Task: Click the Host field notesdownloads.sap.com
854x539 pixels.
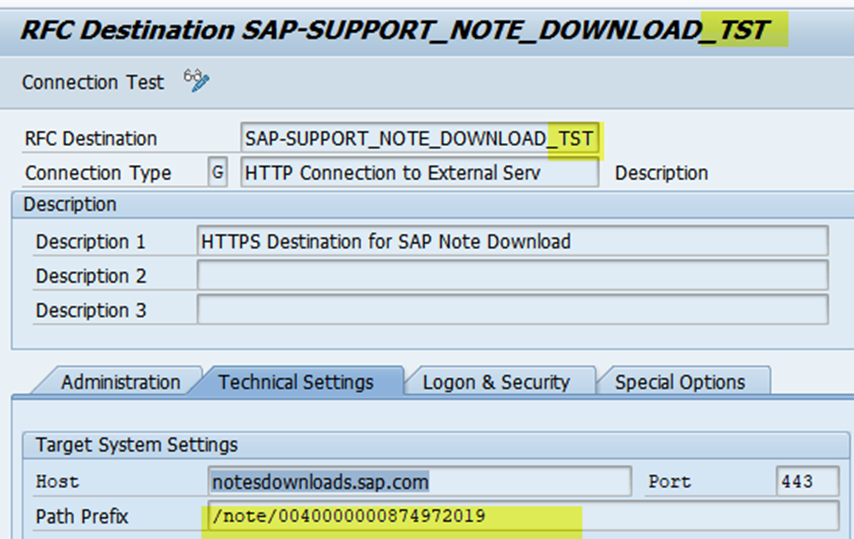Action: [419, 481]
